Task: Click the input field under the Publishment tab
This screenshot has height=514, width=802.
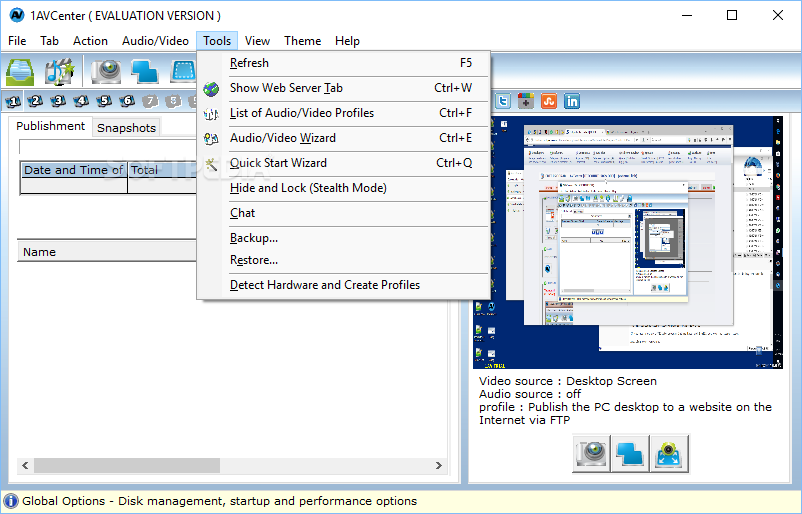Action: 108,147
